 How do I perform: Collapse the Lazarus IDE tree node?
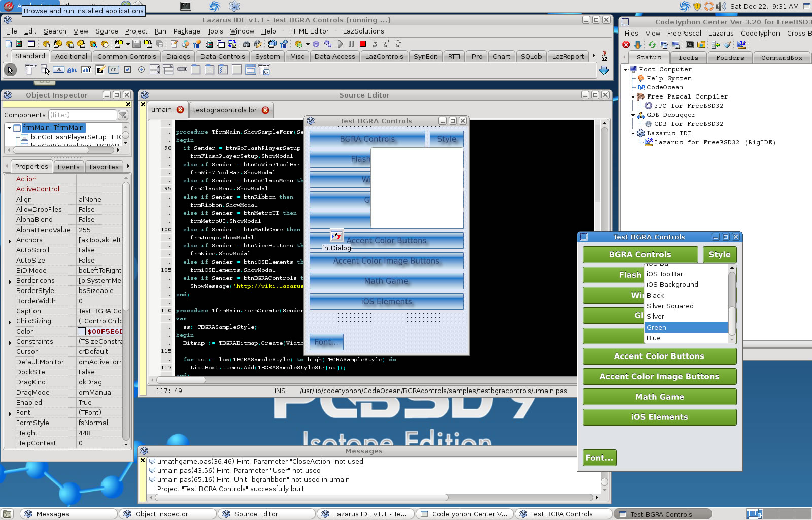pos(633,133)
